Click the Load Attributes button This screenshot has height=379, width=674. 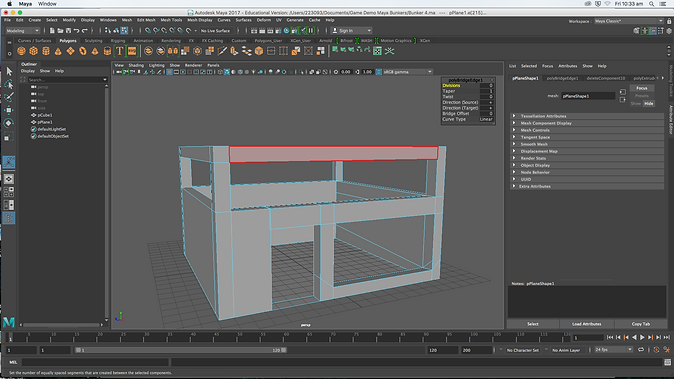click(587, 324)
